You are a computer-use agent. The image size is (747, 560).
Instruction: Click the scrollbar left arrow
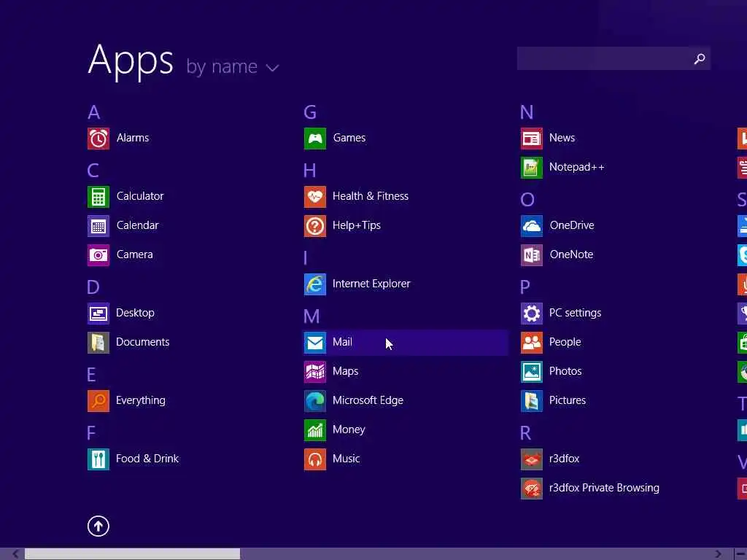pyautogui.click(x=15, y=554)
